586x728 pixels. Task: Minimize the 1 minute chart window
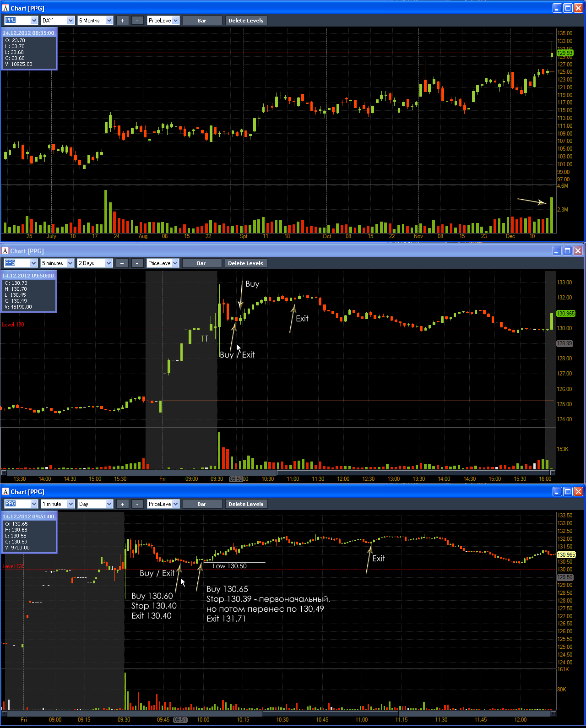557,492
